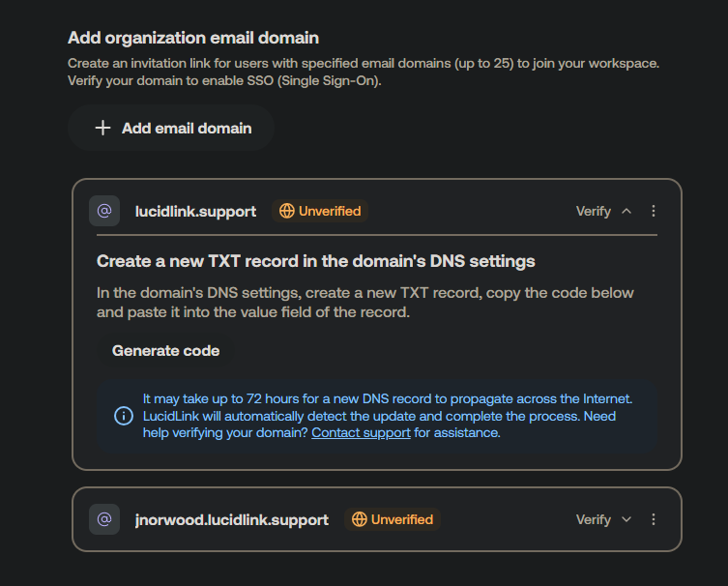
Task: Select the jnorwood.lucidlink.support domain name
Action: (232, 519)
